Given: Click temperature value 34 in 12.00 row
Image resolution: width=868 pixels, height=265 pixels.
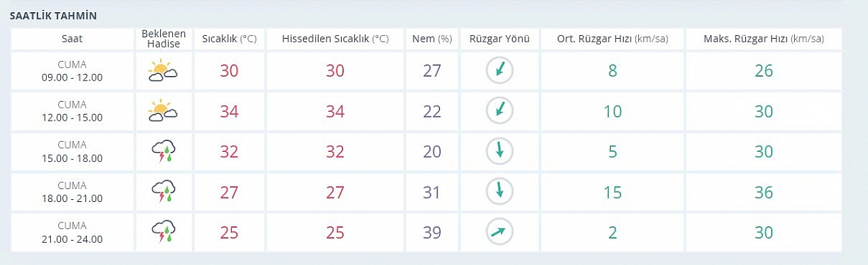Looking at the screenshot, I should (x=229, y=111).
